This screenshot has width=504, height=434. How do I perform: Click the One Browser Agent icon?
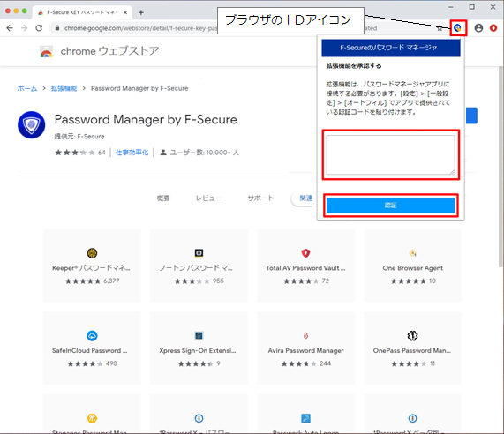tap(413, 253)
